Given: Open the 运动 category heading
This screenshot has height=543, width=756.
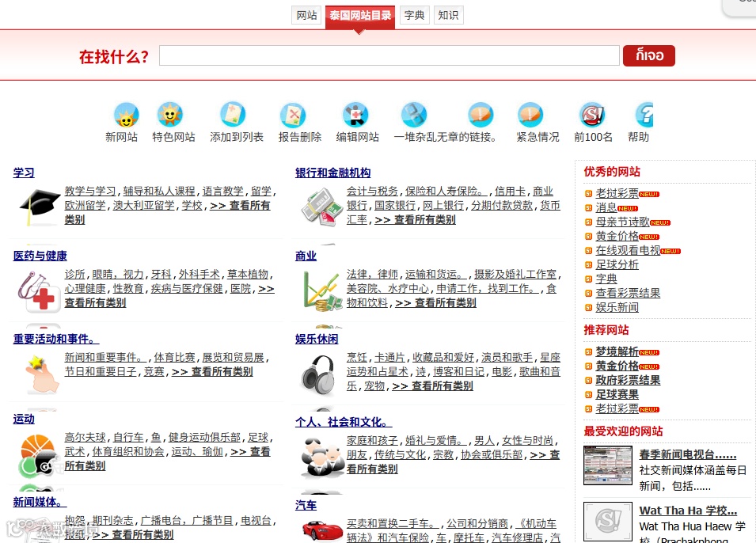Looking at the screenshot, I should click(24, 419).
